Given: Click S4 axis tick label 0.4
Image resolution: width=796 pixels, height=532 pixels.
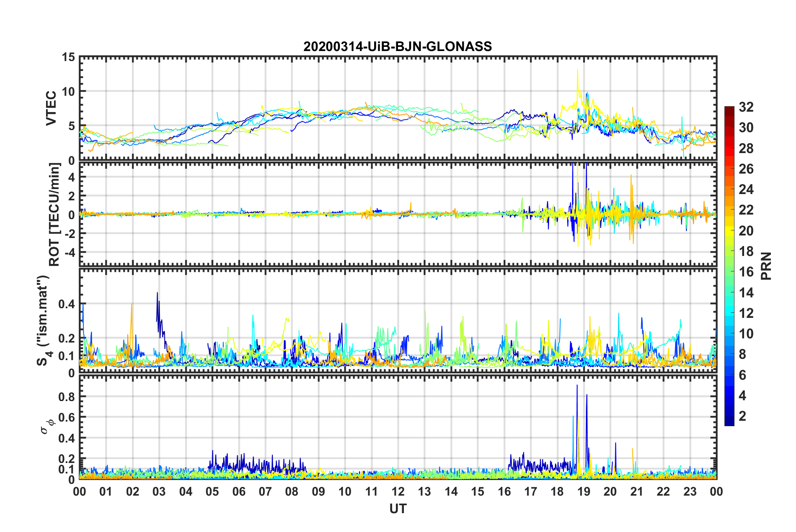Looking at the screenshot, I should point(67,304).
